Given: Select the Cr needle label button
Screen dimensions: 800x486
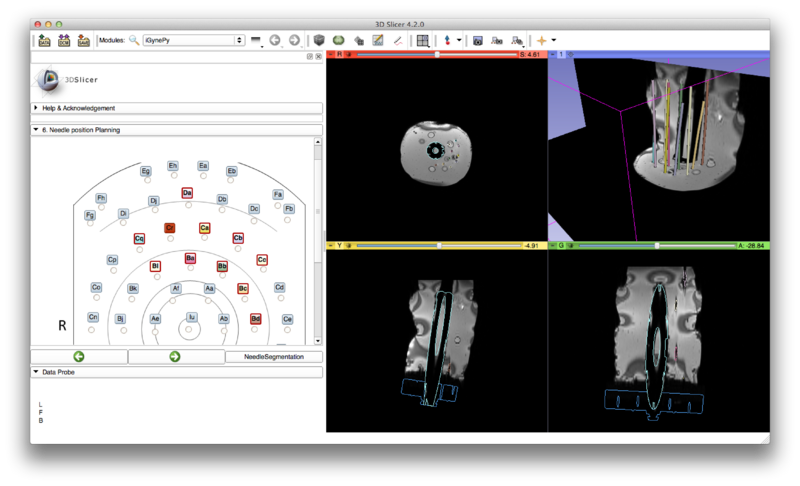Looking at the screenshot, I should coord(170,228).
